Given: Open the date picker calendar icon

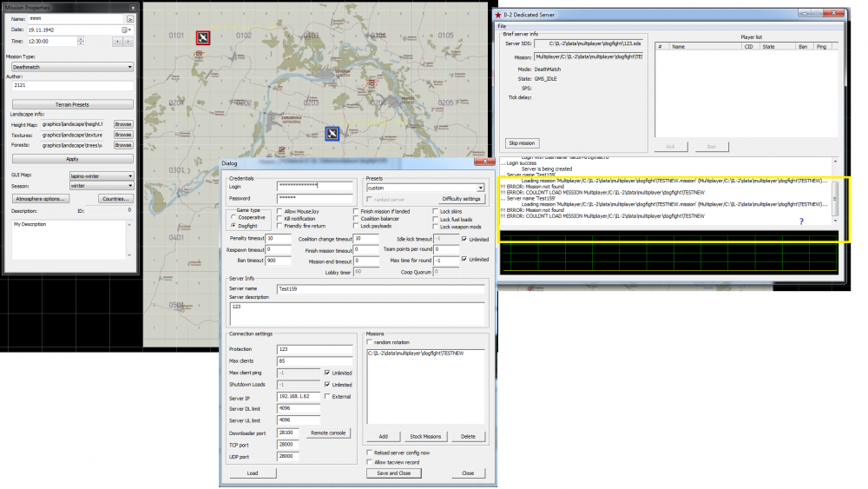Looking at the screenshot, I should (x=125, y=30).
